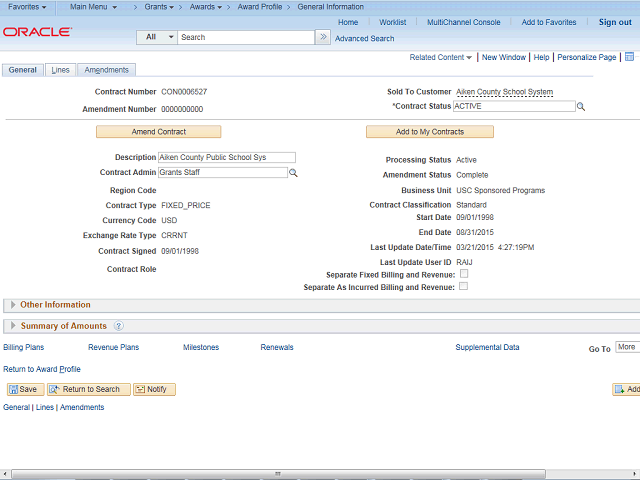Open the Awards breadcrumb dropdown

[206, 7]
